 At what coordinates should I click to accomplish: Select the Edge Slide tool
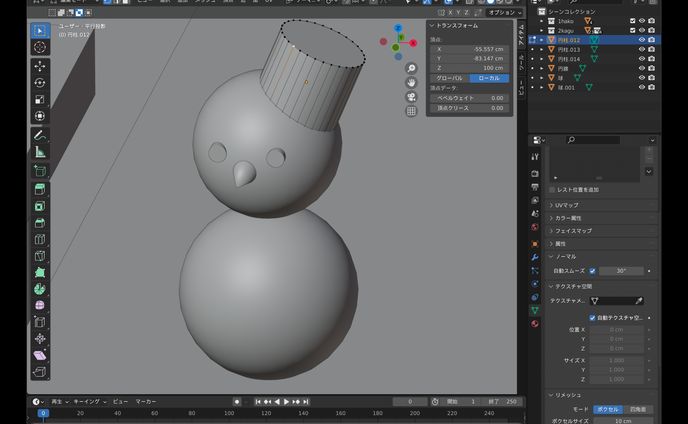pos(40,322)
